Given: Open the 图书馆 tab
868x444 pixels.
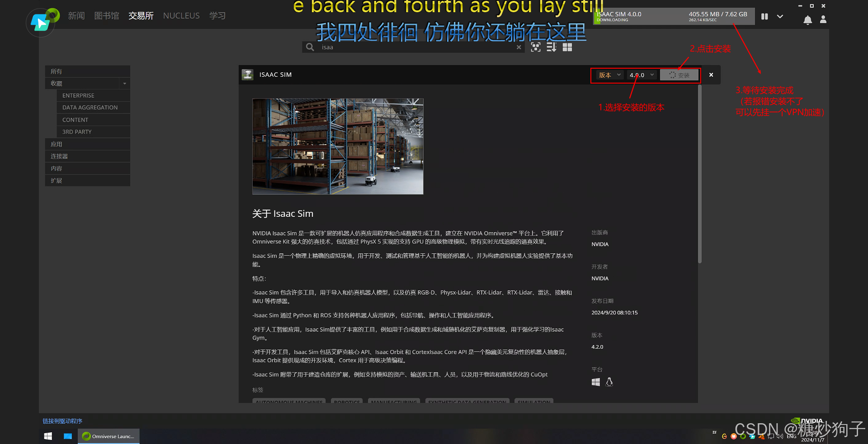Looking at the screenshot, I should click(107, 16).
